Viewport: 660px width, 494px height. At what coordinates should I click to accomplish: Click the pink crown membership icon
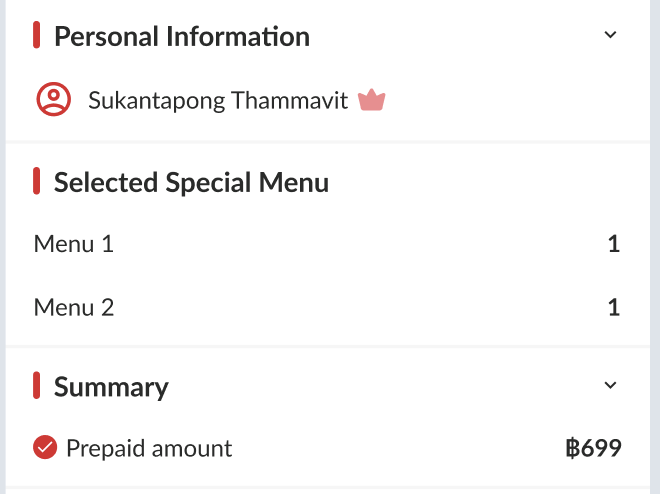click(x=372, y=100)
